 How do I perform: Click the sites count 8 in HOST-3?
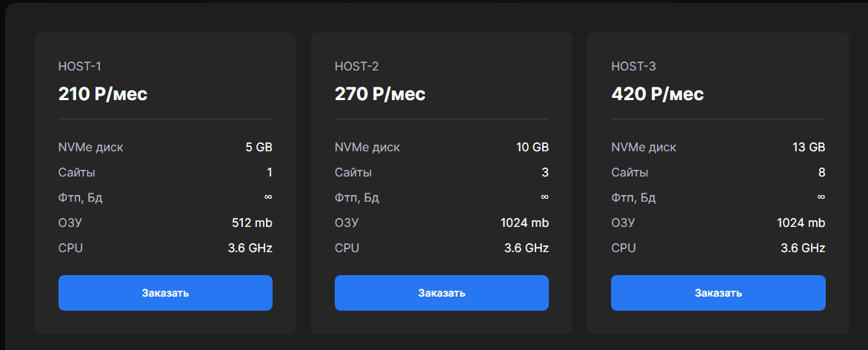pos(821,172)
